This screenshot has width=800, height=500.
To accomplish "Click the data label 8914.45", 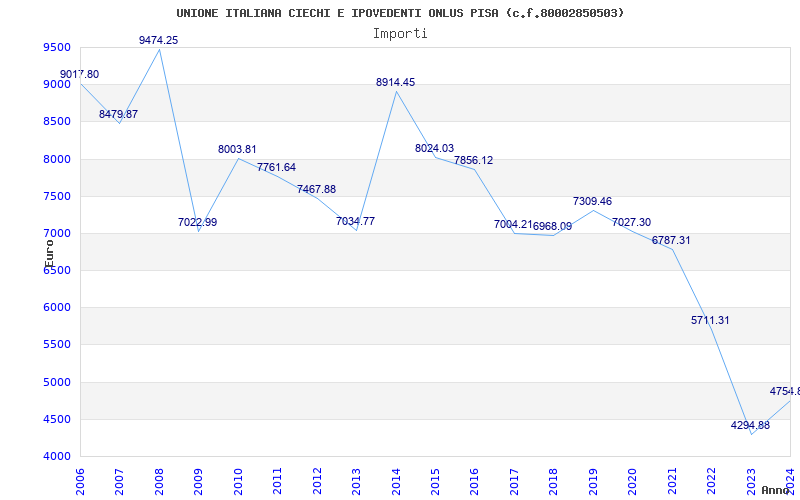I will tap(395, 82).
